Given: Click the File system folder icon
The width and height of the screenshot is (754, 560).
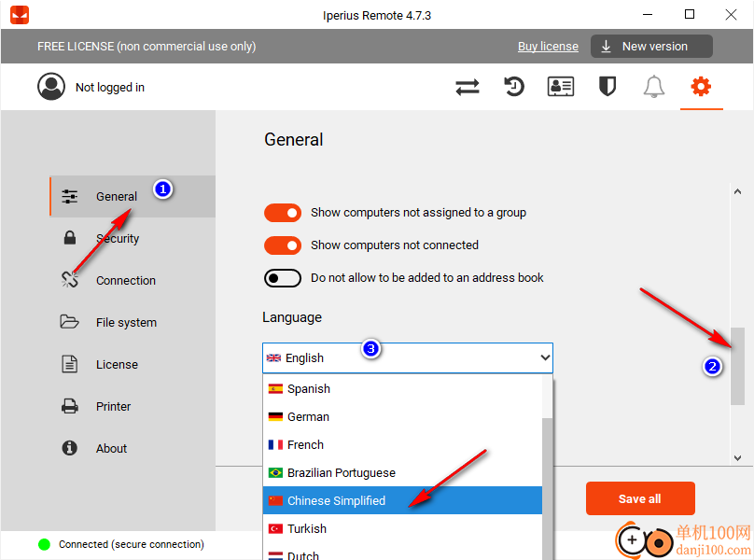Looking at the screenshot, I should (70, 321).
